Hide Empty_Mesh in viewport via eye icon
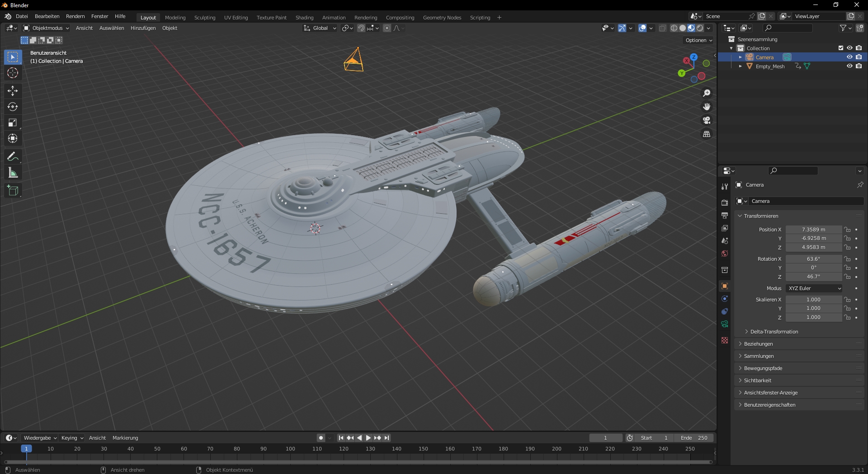 [x=849, y=66]
